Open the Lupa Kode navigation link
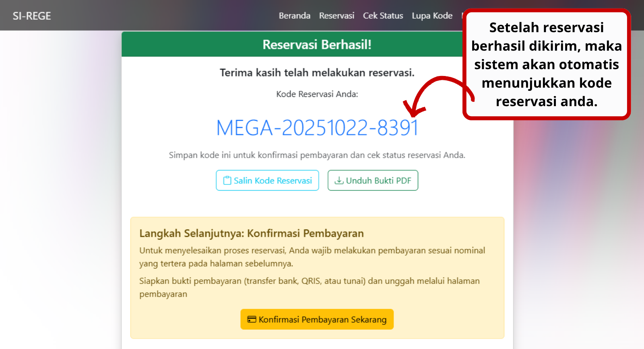This screenshot has width=644, height=349. 432,16
